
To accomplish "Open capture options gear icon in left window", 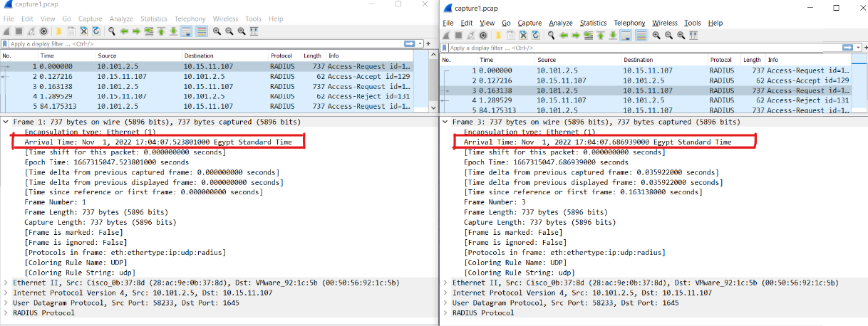I will (x=44, y=31).
